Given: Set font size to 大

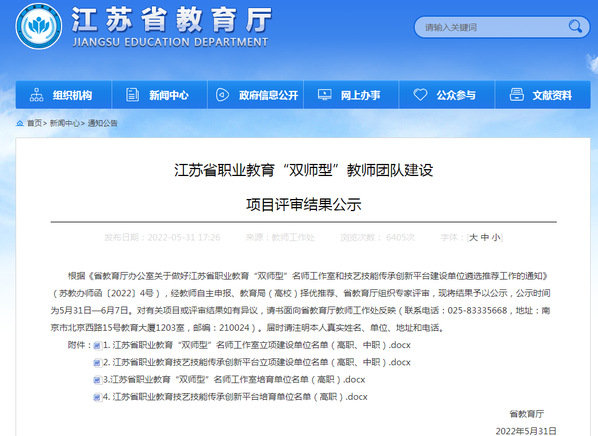Looking at the screenshot, I should click(473, 238).
